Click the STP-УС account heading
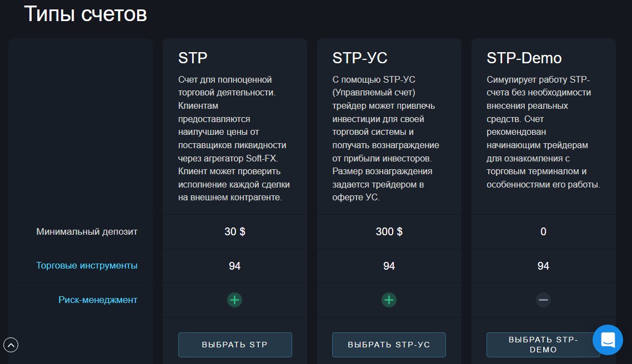 pos(360,58)
